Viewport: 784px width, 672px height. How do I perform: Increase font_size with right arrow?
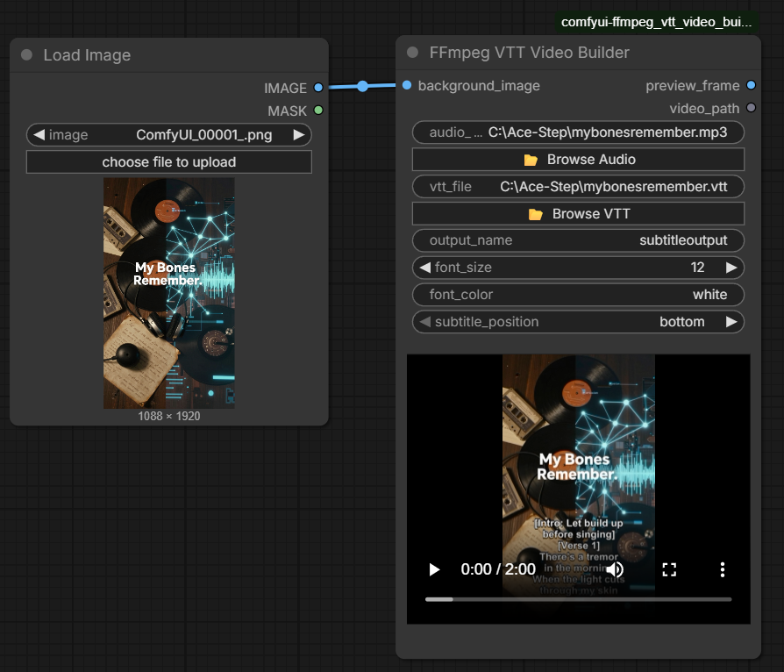tap(731, 268)
